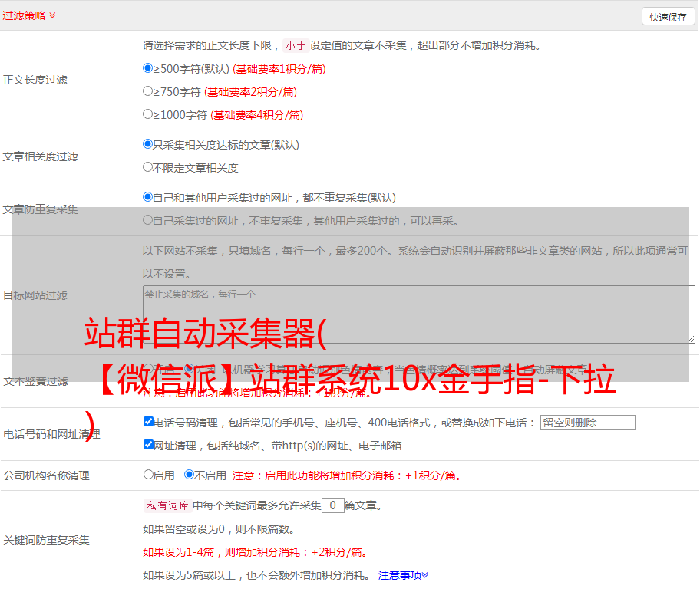Screen dimensions: 700x589
Task: Collapse the 过滤策略 section header
Action: [29, 15]
